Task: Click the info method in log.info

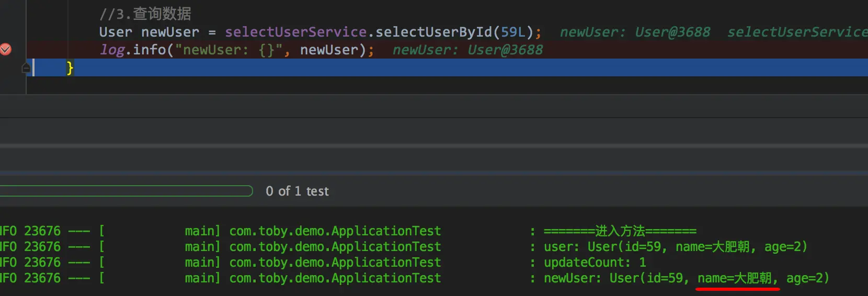Action: [149, 50]
